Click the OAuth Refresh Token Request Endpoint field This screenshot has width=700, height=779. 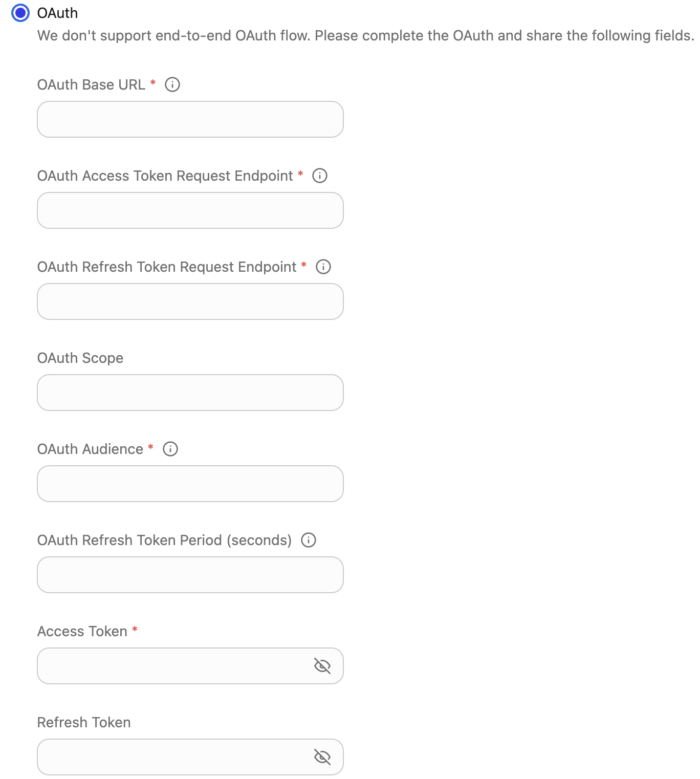coord(190,301)
